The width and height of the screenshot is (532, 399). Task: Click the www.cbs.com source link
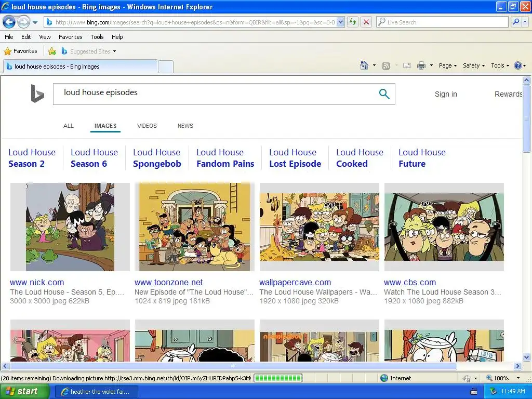410,282
